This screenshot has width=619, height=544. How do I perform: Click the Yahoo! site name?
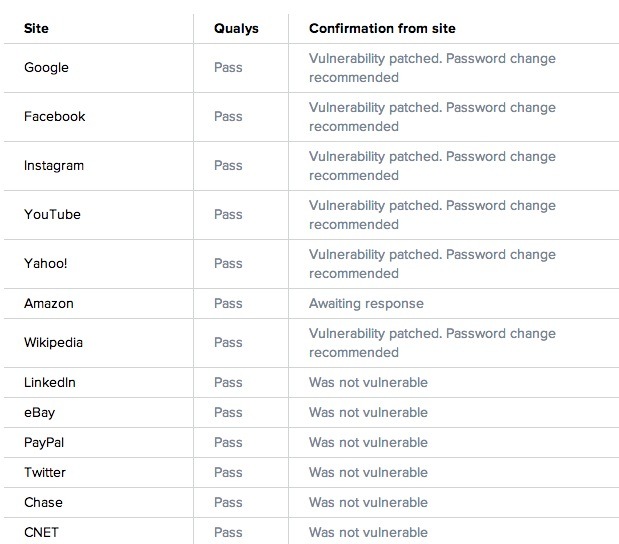(x=47, y=264)
